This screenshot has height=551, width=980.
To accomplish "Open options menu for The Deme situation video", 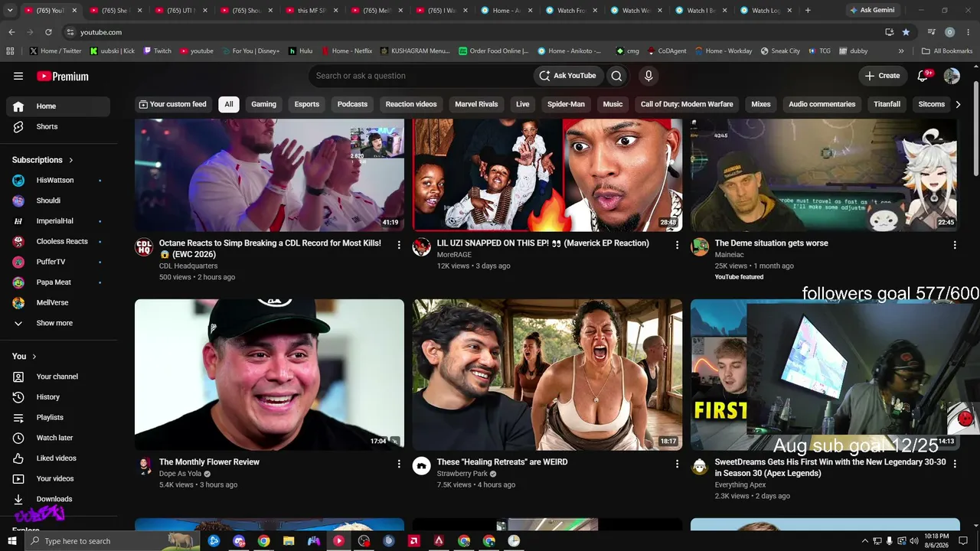I will coord(955,245).
